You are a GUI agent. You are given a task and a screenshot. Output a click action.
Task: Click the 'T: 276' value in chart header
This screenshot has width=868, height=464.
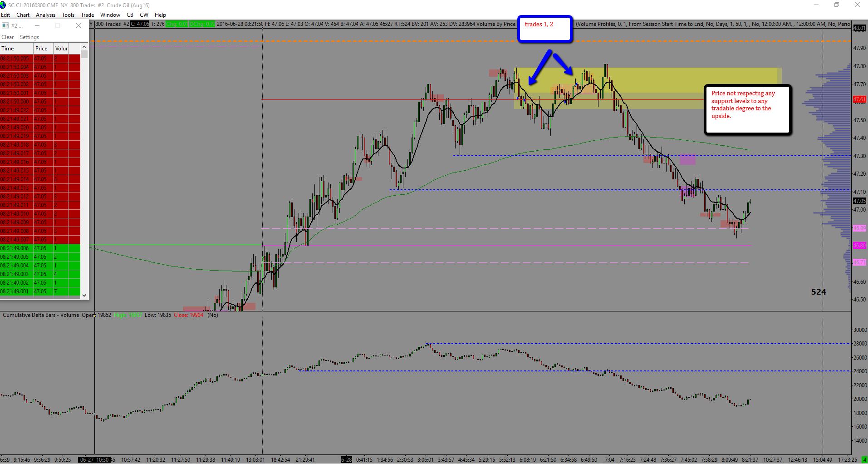pyautogui.click(x=157, y=24)
